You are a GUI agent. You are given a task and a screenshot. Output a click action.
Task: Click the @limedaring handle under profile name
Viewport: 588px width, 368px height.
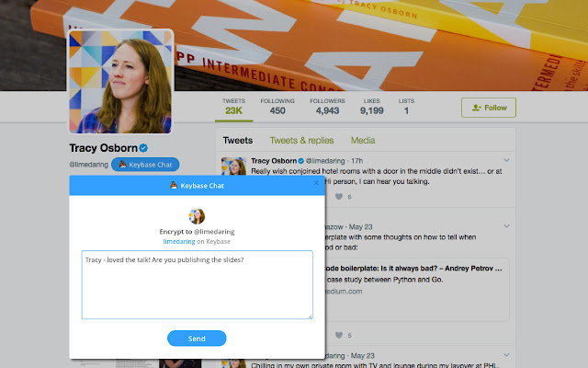click(88, 165)
